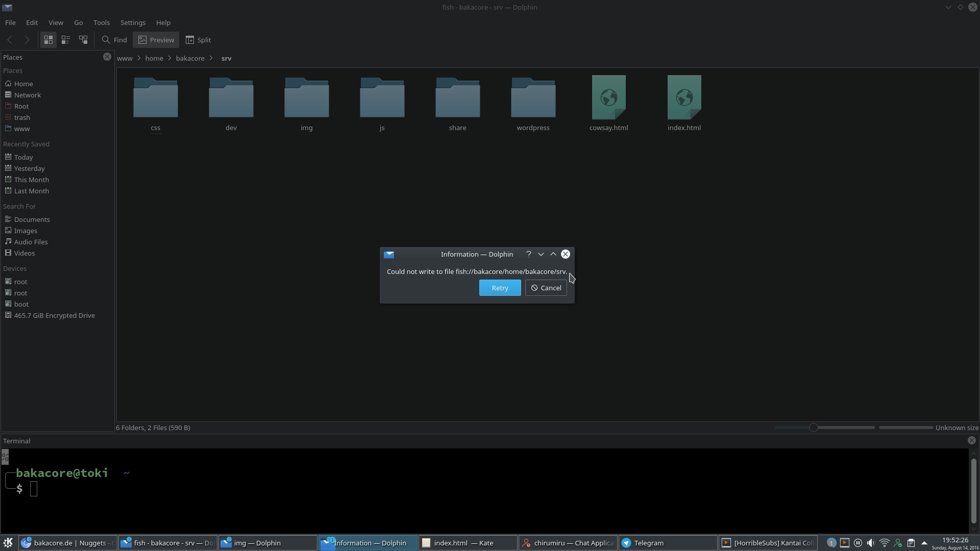The image size is (980, 551).
Task: Open www place entry
Action: point(57,129)
